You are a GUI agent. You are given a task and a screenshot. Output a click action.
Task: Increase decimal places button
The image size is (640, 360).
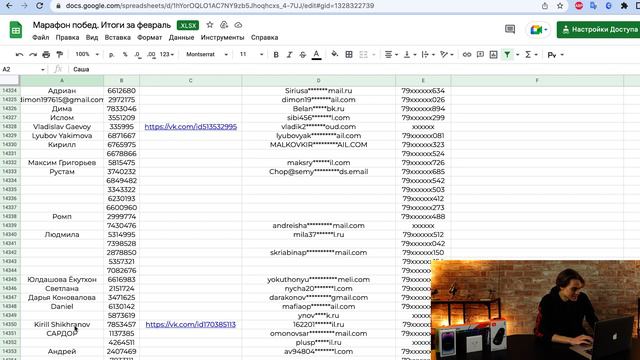pyautogui.click(x=151, y=55)
